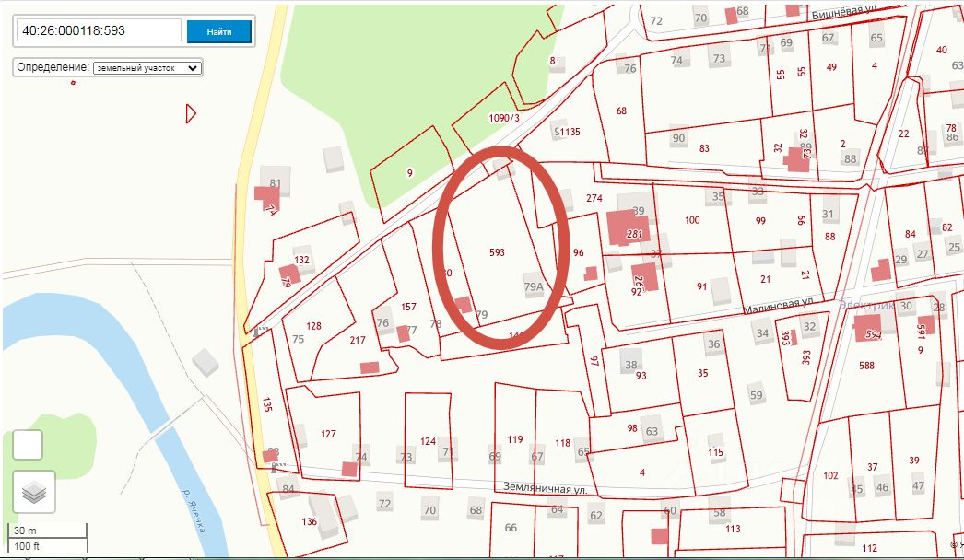The width and height of the screenshot is (964, 560).
Task: Click the Малиновая ул. street label
Action: 779,305
